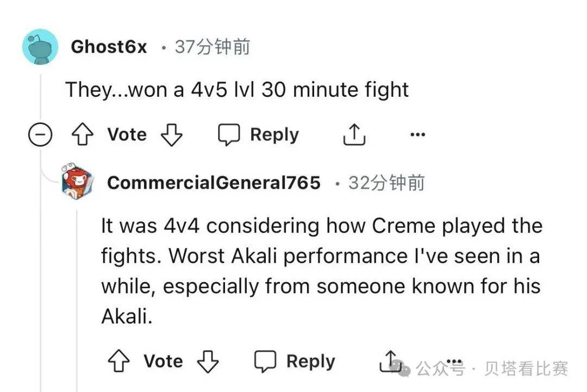Reply to CommercialGeneral765's comment
The width and height of the screenshot is (587, 392).
click(x=295, y=362)
